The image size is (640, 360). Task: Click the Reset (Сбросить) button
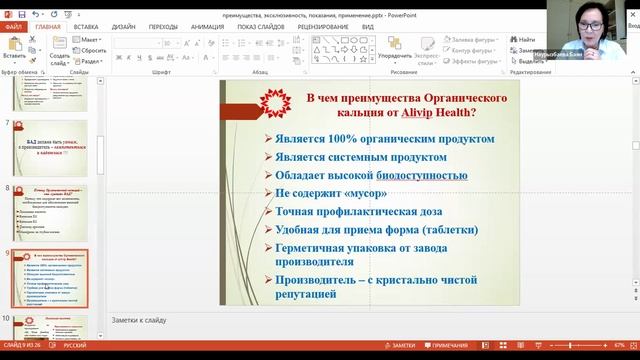[x=89, y=50]
